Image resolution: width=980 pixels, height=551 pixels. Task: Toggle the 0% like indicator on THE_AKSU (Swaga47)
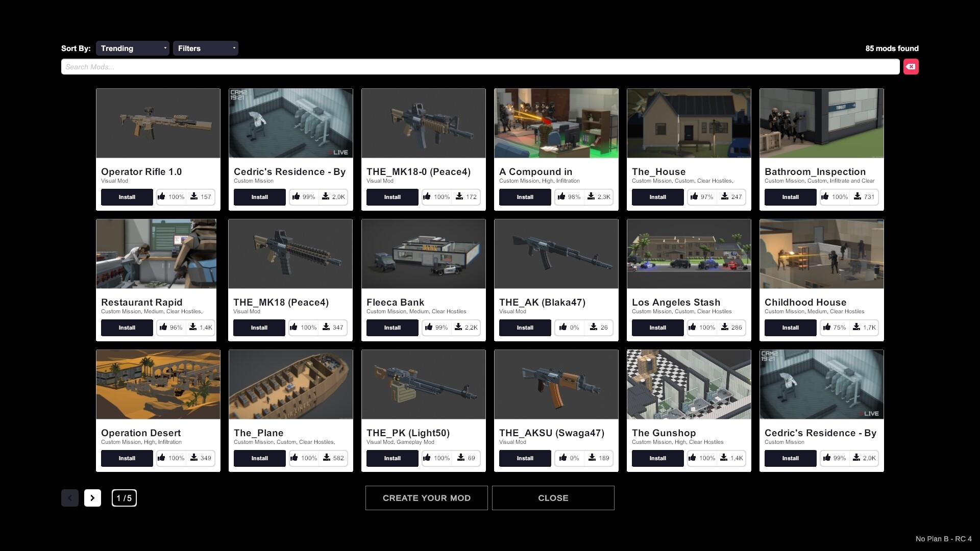569,458
